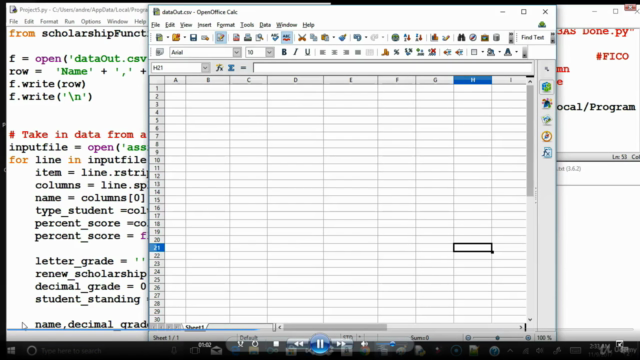Click Sort Ascending icon
640x360 pixels.
point(407,38)
